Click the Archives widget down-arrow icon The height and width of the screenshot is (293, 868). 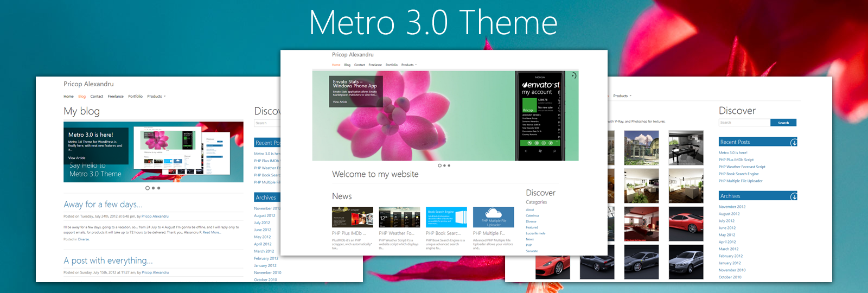click(794, 196)
